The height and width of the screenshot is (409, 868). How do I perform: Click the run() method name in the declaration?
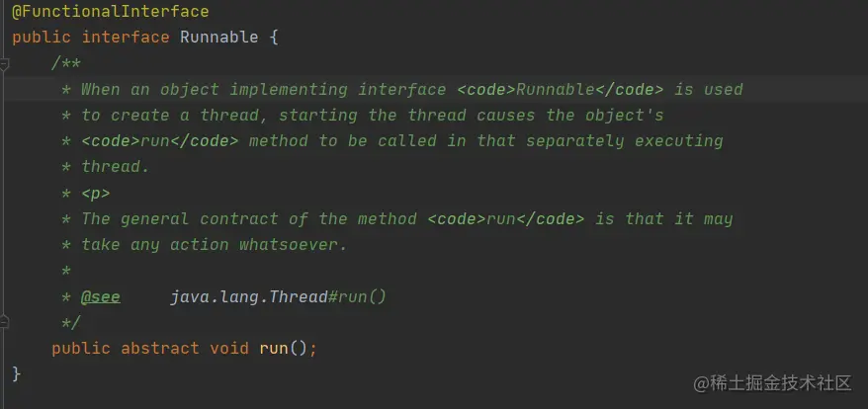tap(274, 348)
